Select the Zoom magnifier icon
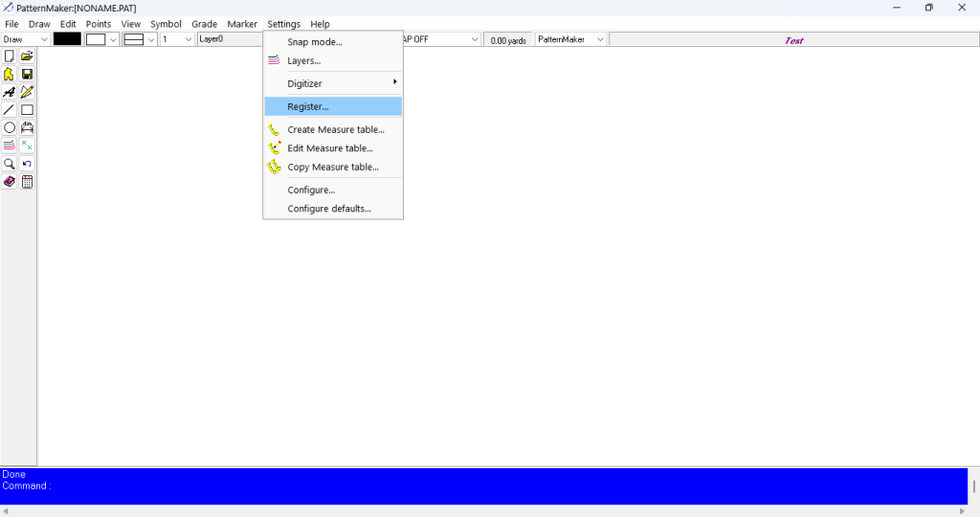 (10, 164)
